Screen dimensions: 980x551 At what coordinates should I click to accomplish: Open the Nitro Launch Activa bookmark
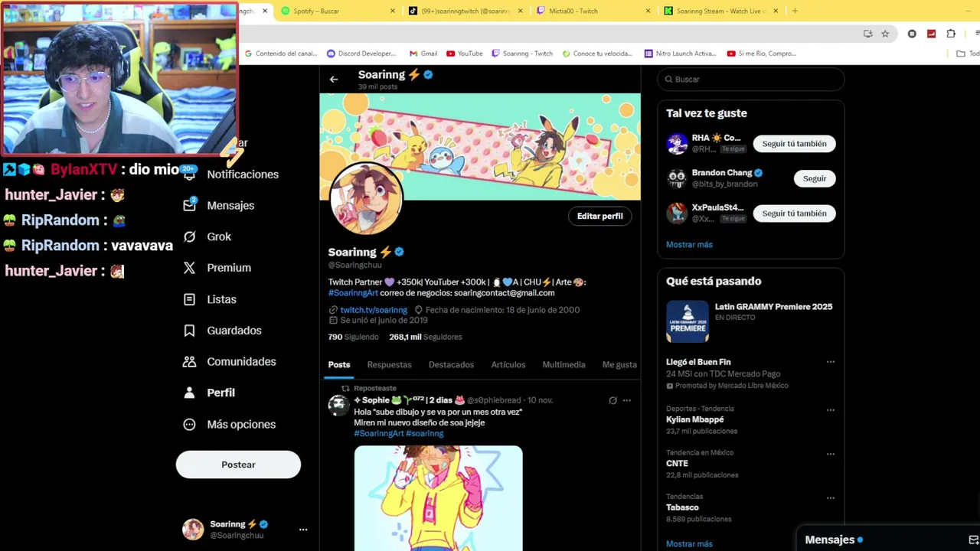(680, 54)
